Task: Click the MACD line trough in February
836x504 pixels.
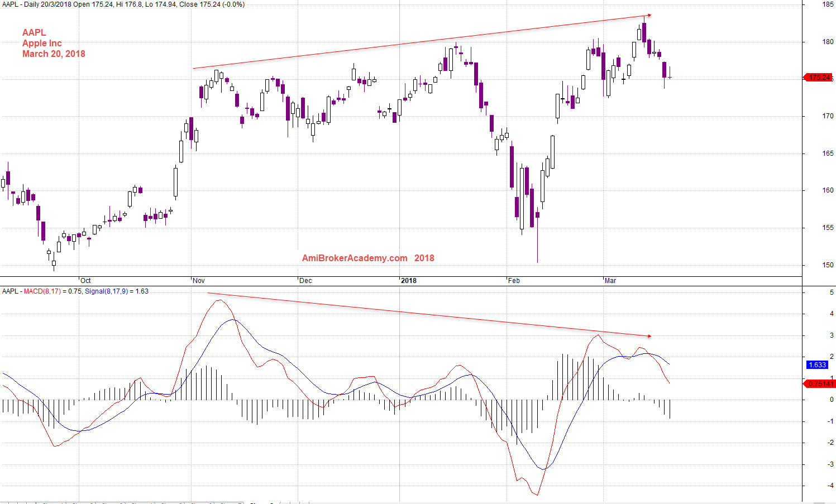Action: click(x=537, y=494)
